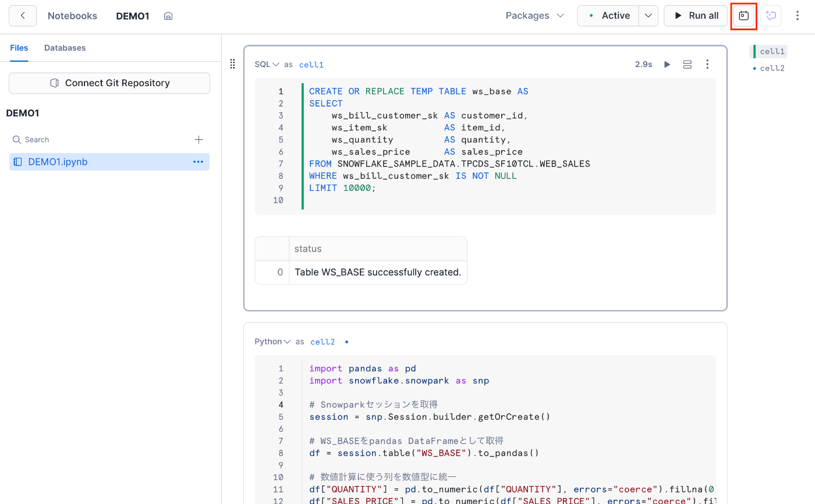This screenshot has height=504, width=815.
Task: Run cell1 with the play icon
Action: coord(668,64)
